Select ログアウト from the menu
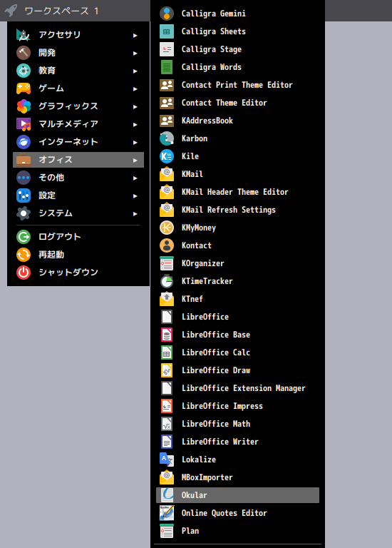The height and width of the screenshot is (548, 392). [x=78, y=237]
